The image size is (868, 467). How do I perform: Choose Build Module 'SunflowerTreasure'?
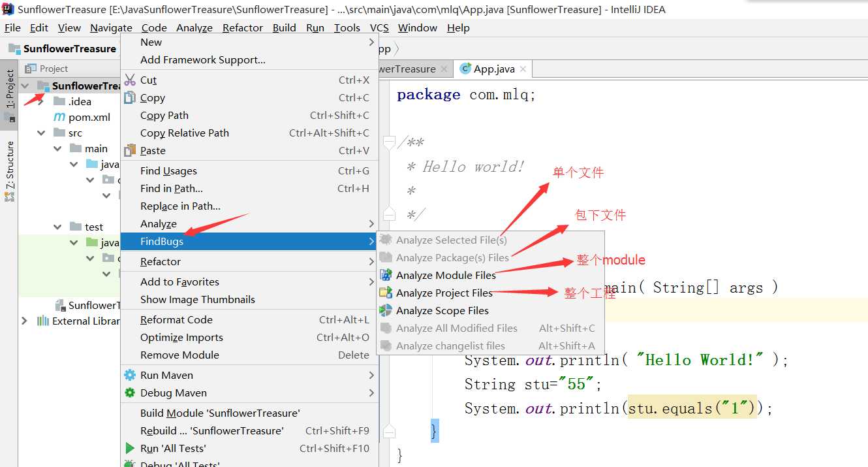(249, 413)
